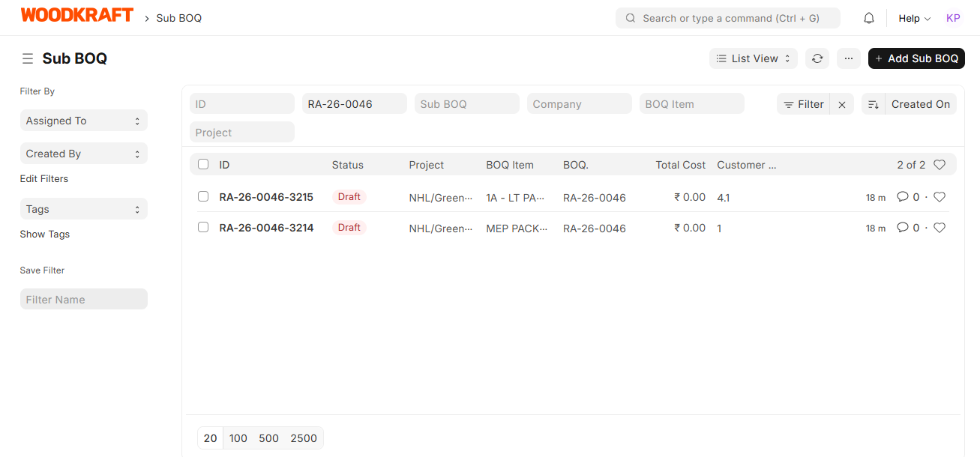The image size is (980, 457).
Task: Like the RA-26-0046-3215 row heart
Action: [940, 197]
